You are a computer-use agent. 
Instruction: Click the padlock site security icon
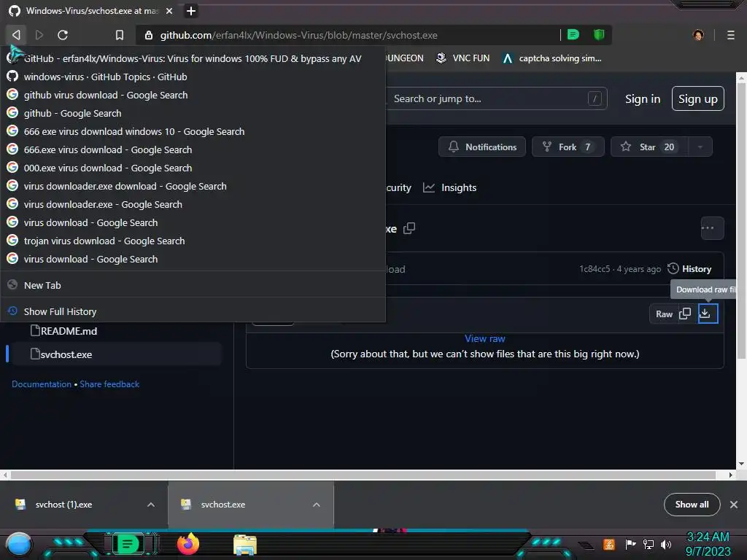(x=149, y=35)
